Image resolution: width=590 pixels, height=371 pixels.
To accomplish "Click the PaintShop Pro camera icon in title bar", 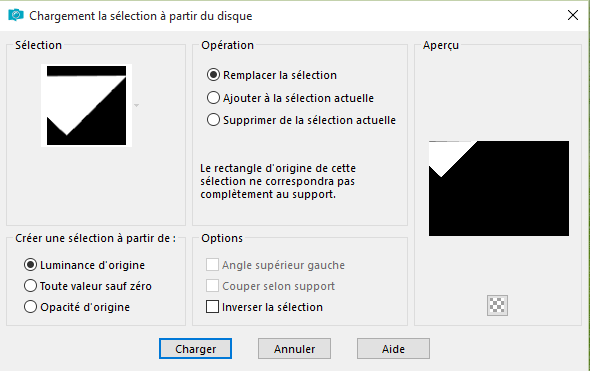I will [x=16, y=15].
